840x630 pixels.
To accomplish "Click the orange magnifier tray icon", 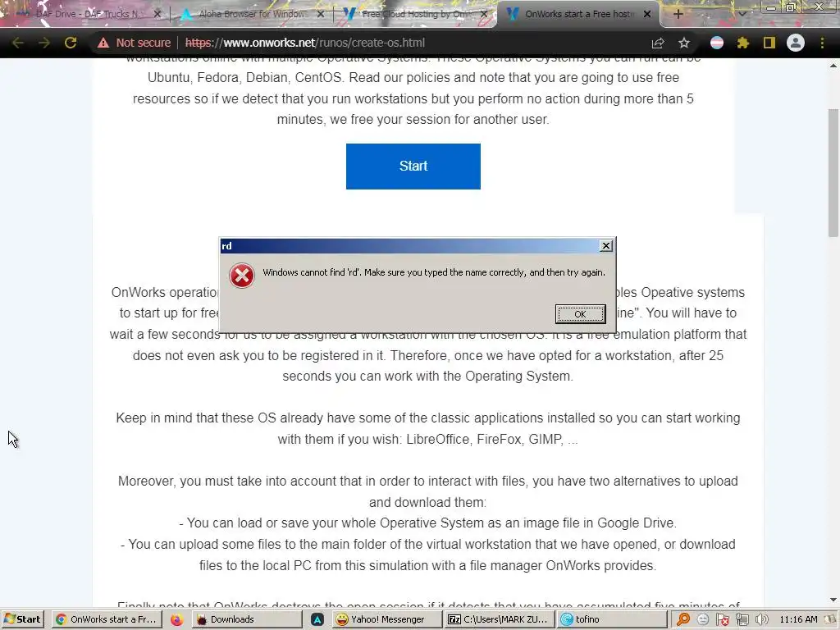I will click(683, 619).
